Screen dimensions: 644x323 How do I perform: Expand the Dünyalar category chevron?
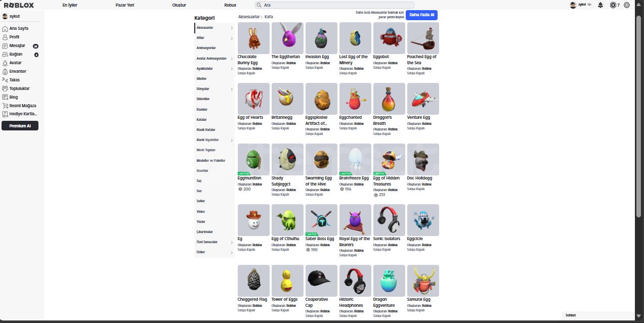point(232,89)
